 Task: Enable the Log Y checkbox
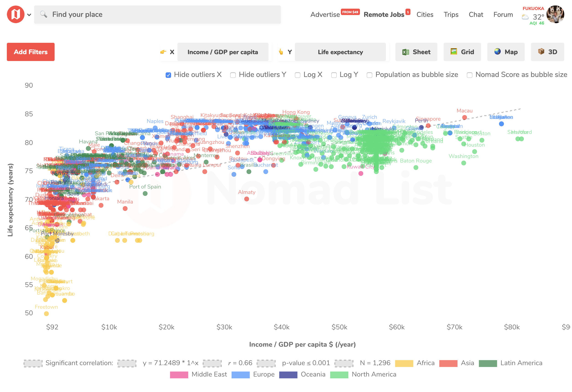[334, 75]
